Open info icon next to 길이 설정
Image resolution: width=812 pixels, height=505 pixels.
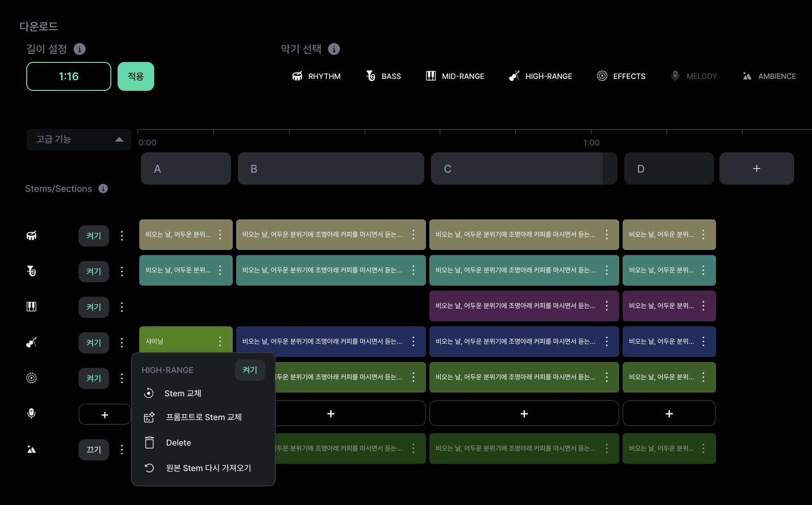point(79,49)
